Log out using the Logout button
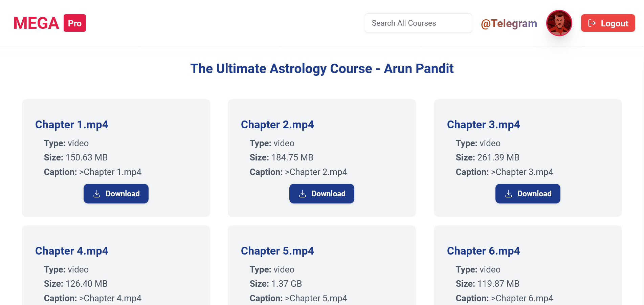Screen dimensions: 644x305 coord(608,23)
